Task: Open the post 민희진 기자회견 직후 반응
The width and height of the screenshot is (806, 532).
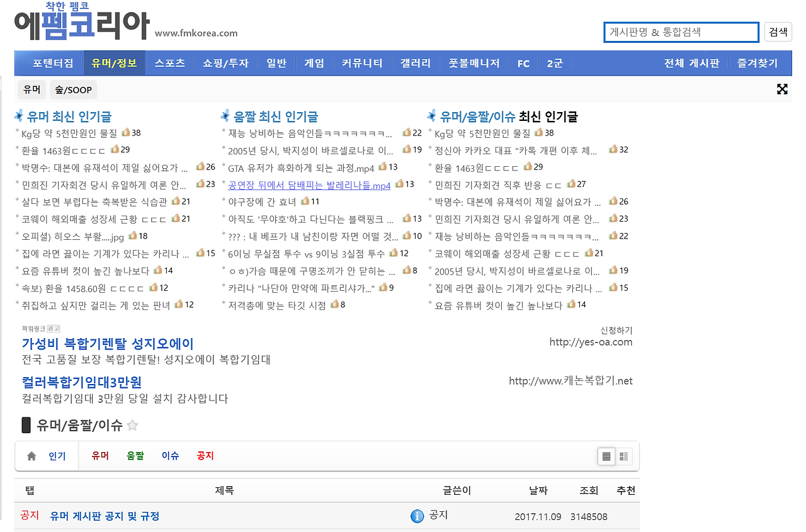Action: point(498,184)
